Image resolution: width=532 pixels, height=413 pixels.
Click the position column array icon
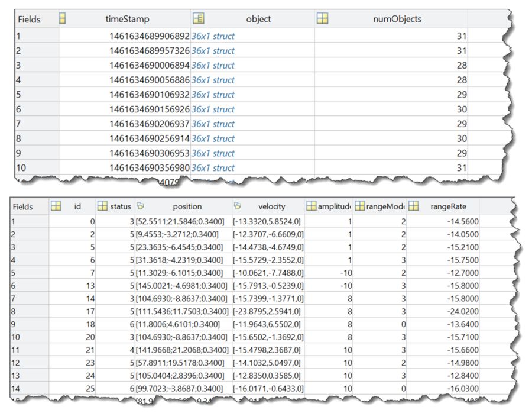click(141, 206)
